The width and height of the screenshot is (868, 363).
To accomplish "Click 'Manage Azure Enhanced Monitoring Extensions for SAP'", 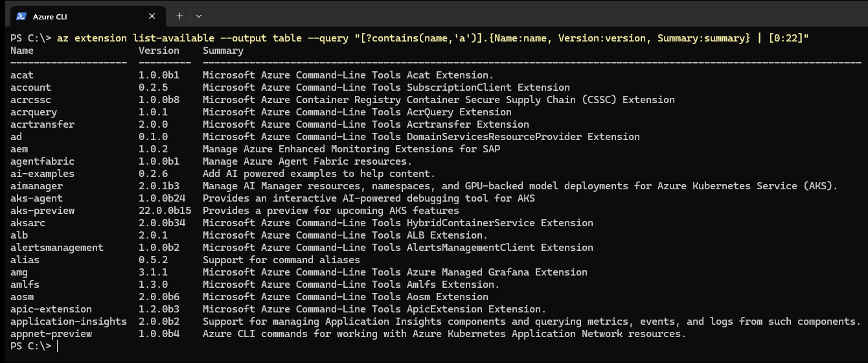I will pos(351,149).
